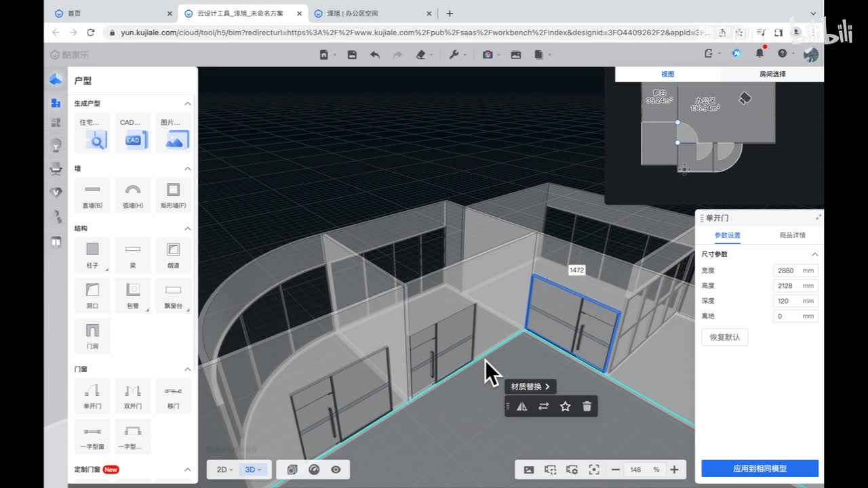Expand the 单开门 panel corner icon
The height and width of the screenshot is (488, 868).
pyautogui.click(x=818, y=217)
